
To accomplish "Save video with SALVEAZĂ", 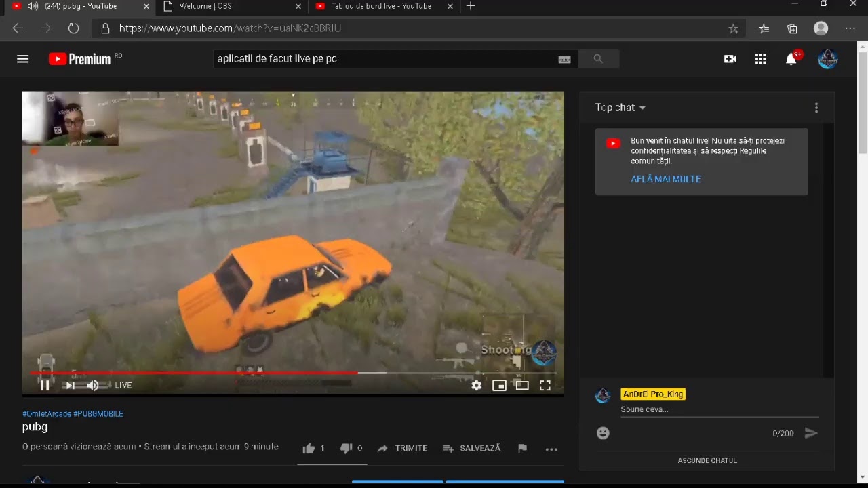I will 471,448.
